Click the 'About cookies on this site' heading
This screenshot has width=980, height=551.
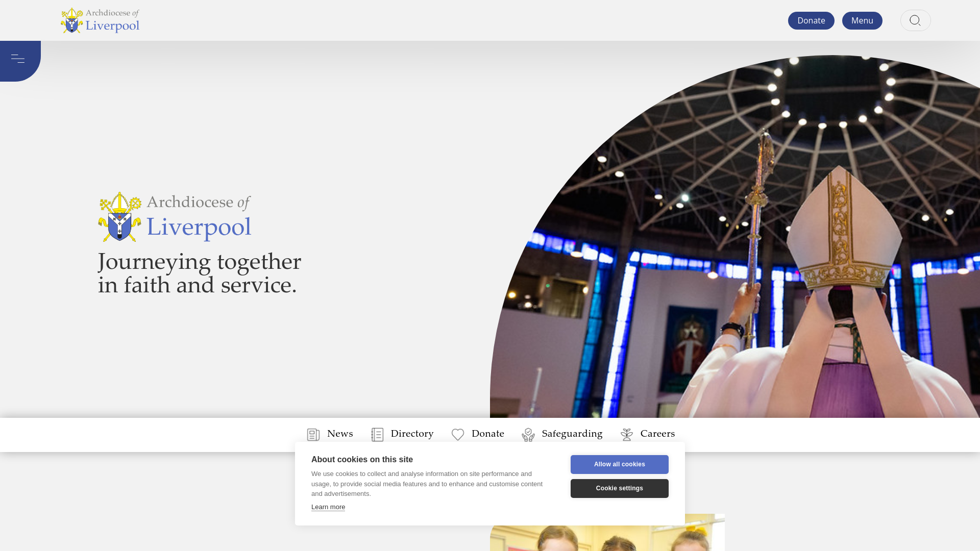[x=362, y=460]
